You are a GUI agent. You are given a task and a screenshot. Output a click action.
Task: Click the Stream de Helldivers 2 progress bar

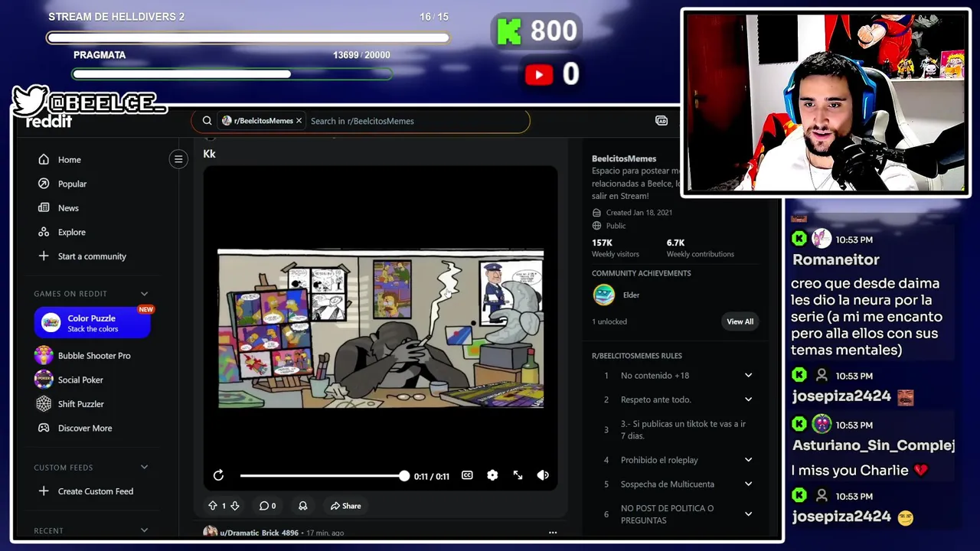click(x=248, y=37)
